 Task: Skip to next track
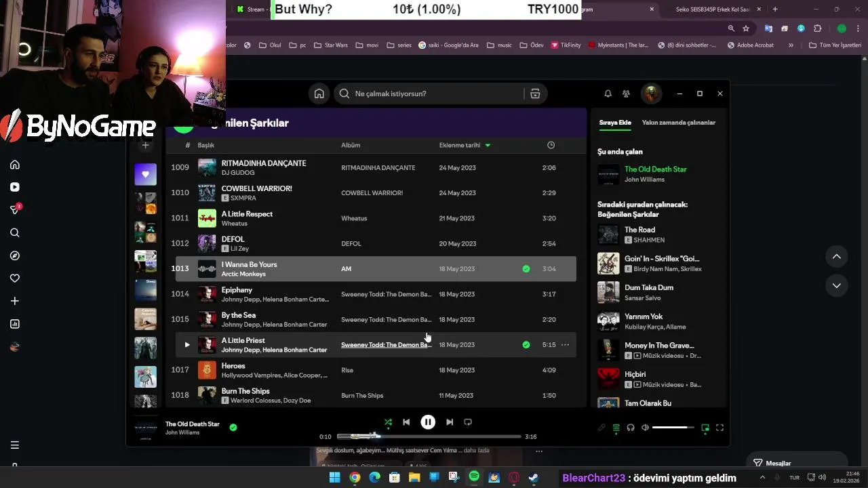coord(450,422)
